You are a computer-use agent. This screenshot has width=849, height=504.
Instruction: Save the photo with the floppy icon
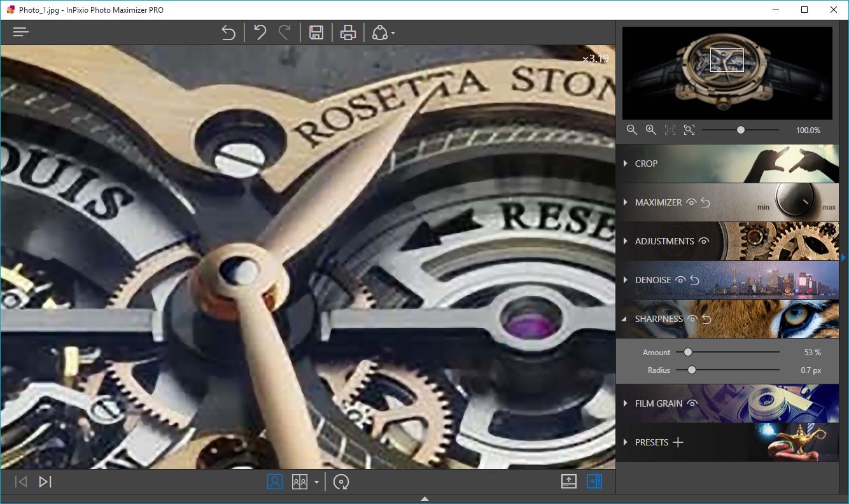(316, 32)
